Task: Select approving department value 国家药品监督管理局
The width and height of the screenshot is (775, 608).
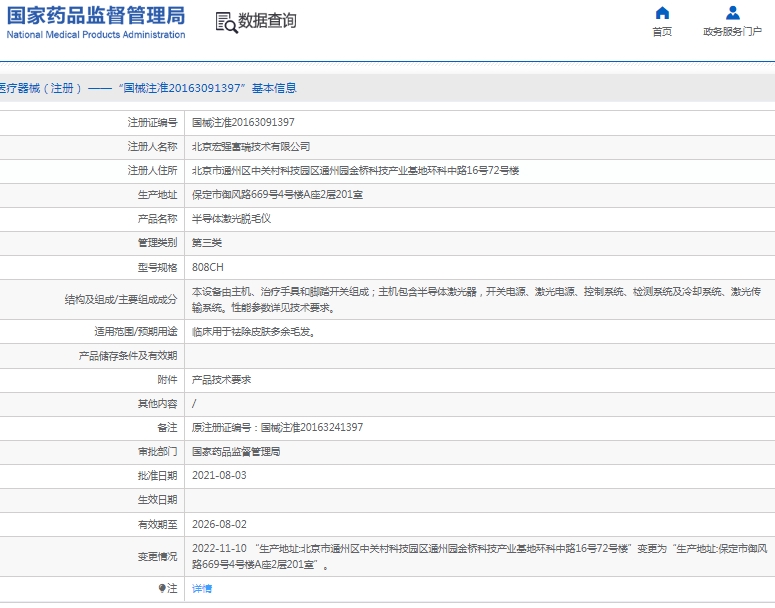Action: 236,451
